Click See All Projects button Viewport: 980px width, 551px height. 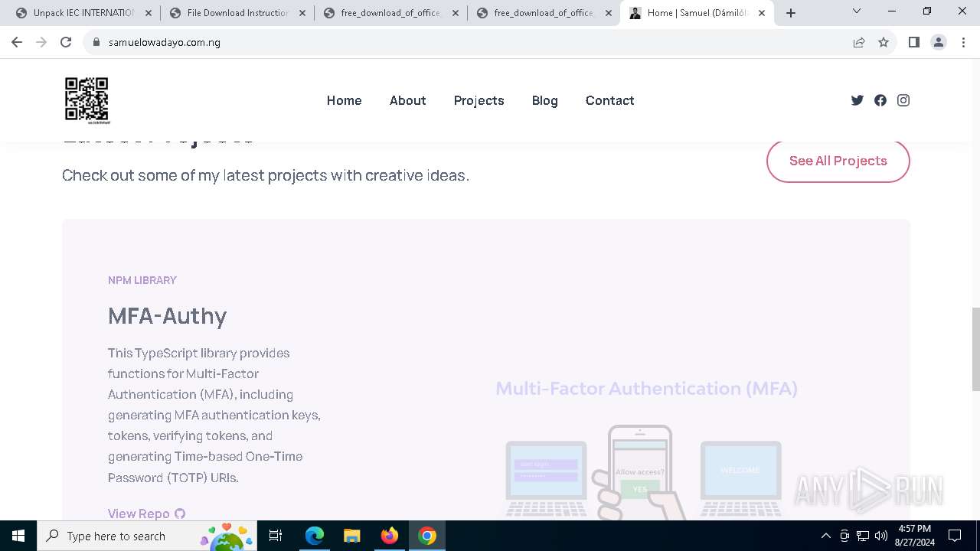(x=838, y=161)
